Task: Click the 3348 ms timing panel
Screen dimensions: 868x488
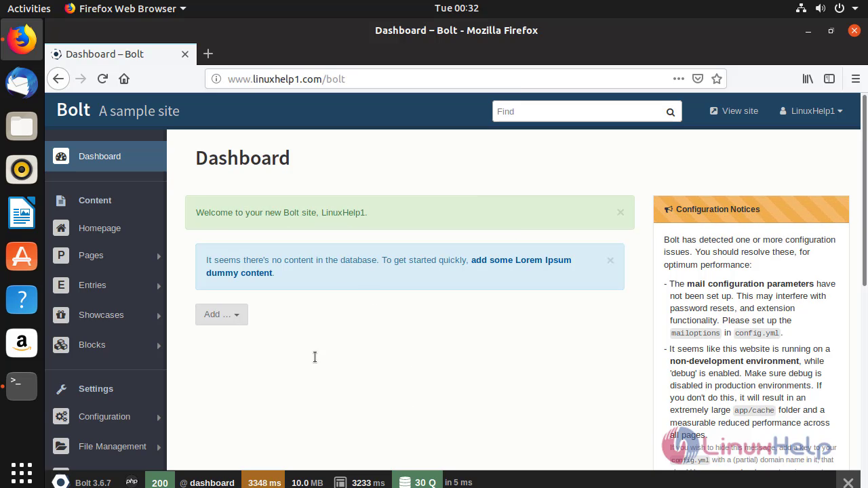Action: click(x=264, y=479)
